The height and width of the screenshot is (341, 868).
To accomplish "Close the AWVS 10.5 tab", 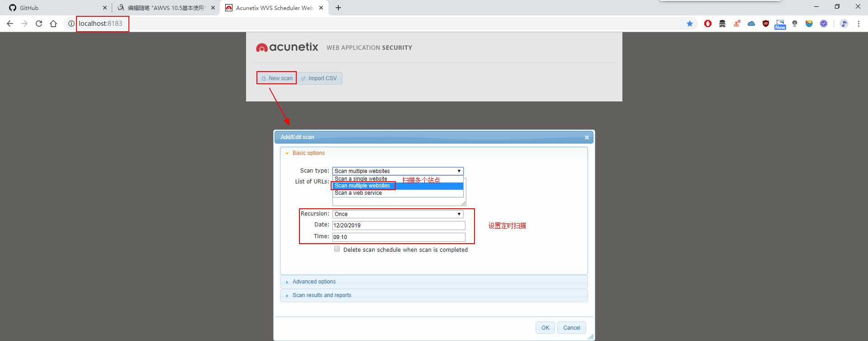I will tap(213, 8).
